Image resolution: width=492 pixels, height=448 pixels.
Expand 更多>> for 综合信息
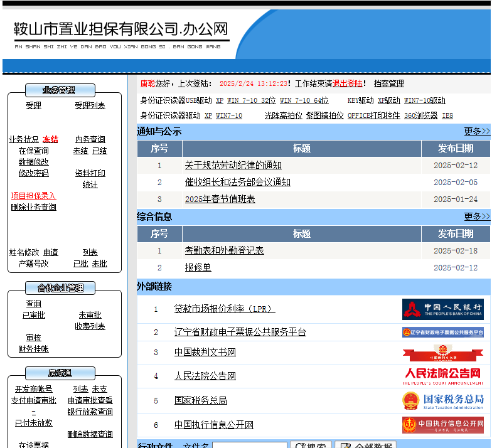(477, 216)
